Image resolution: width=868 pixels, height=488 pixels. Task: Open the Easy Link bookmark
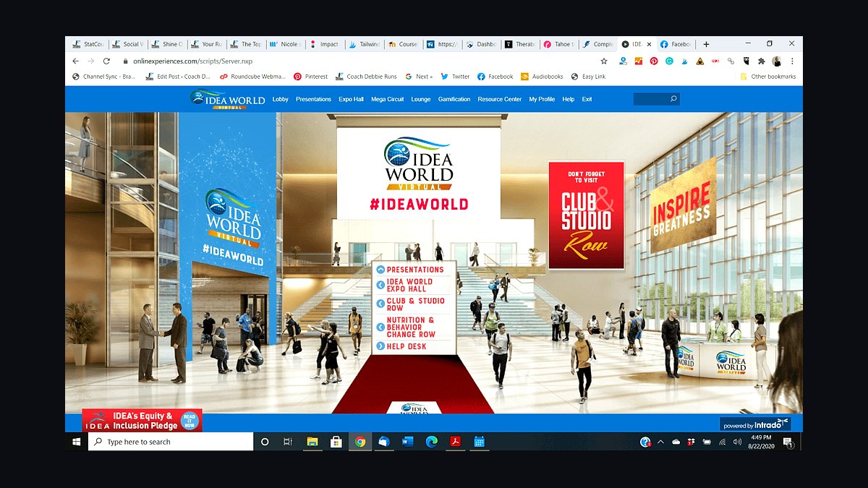pos(588,77)
